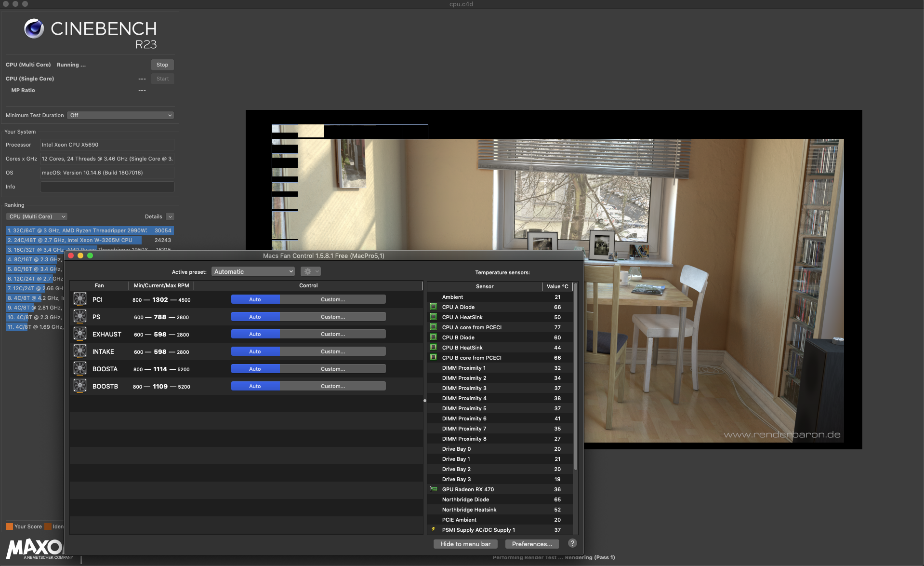Click the PCI fan icon
The image size is (924, 566).
pos(80,299)
